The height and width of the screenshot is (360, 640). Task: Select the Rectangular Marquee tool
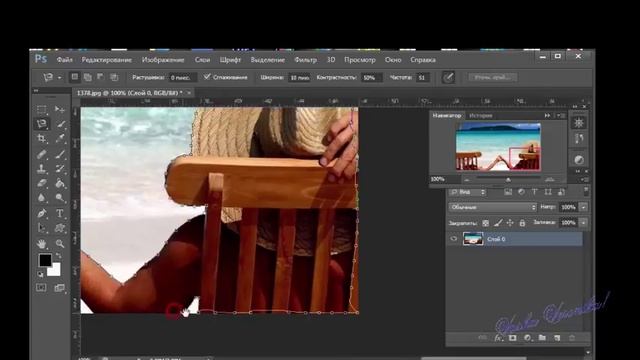(x=41, y=109)
